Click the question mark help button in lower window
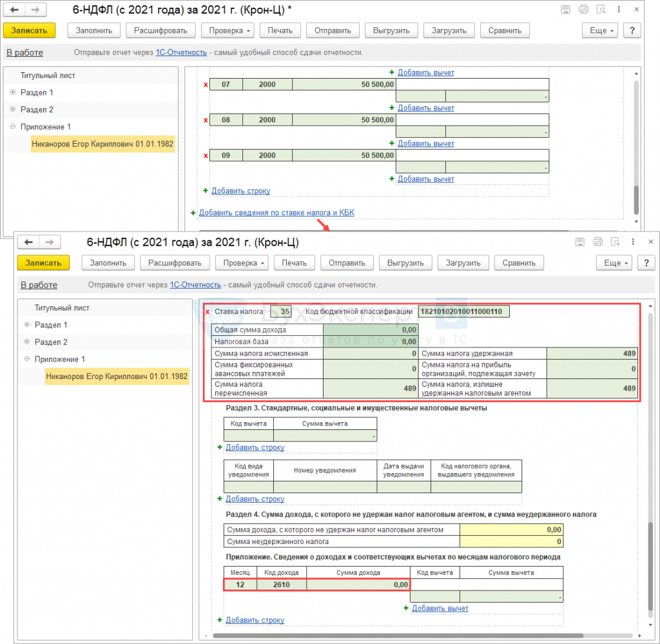 [x=646, y=263]
